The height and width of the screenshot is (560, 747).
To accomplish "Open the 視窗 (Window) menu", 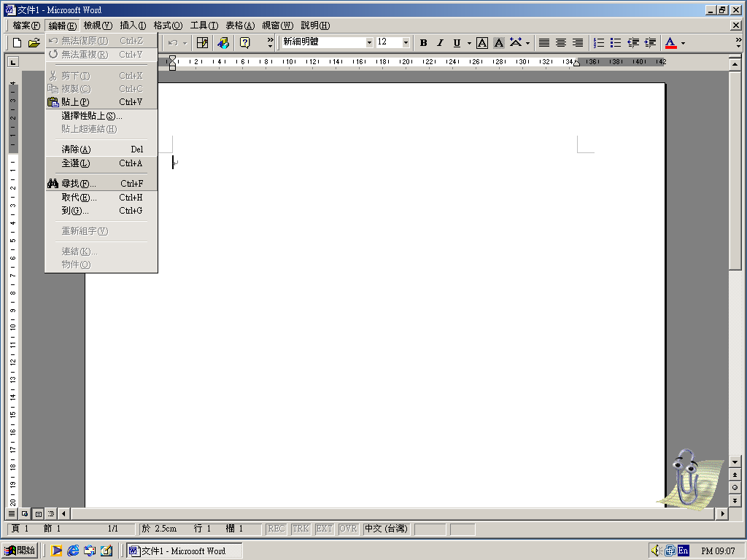I will tap(277, 26).
